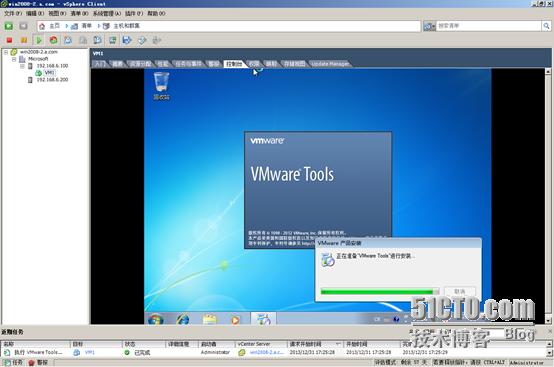This screenshot has width=554, height=367.
Task: Click the Recycle Bin icon on guest desktop
Action: [161, 86]
